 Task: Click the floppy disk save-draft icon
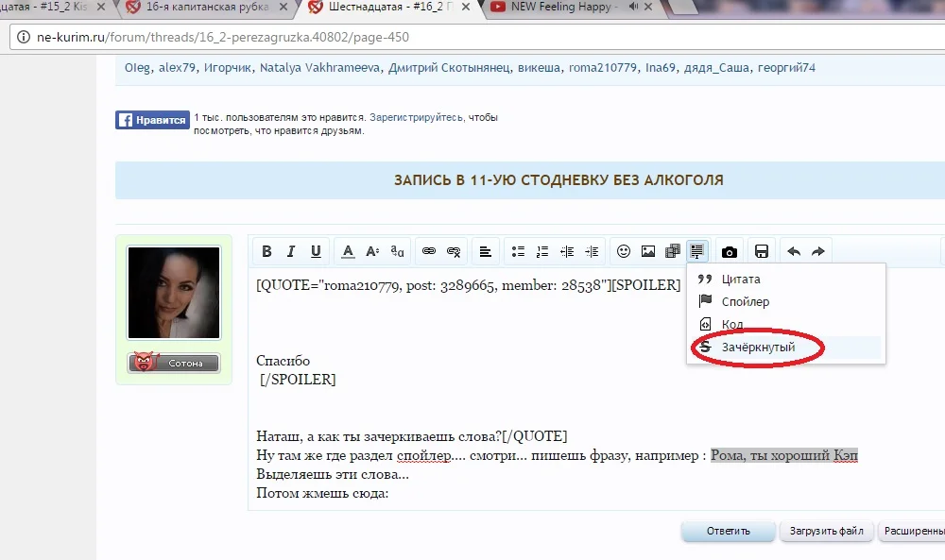pyautogui.click(x=760, y=250)
